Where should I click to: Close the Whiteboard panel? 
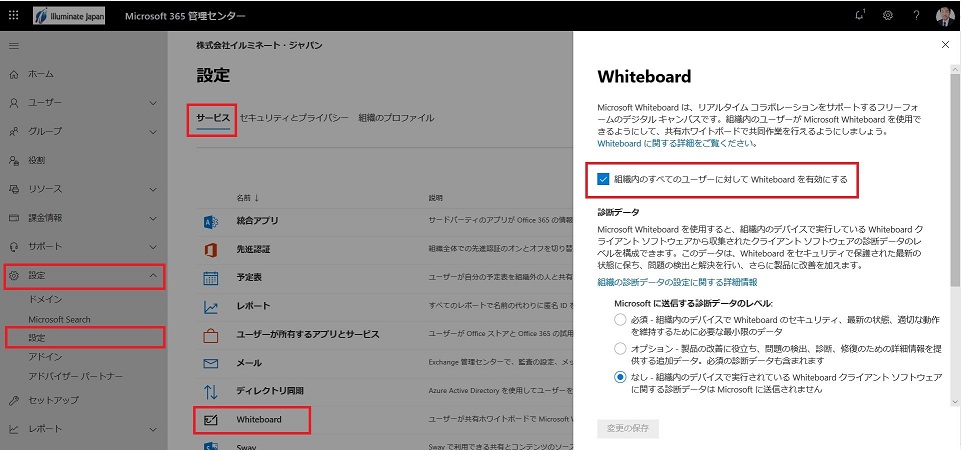pos(944,44)
